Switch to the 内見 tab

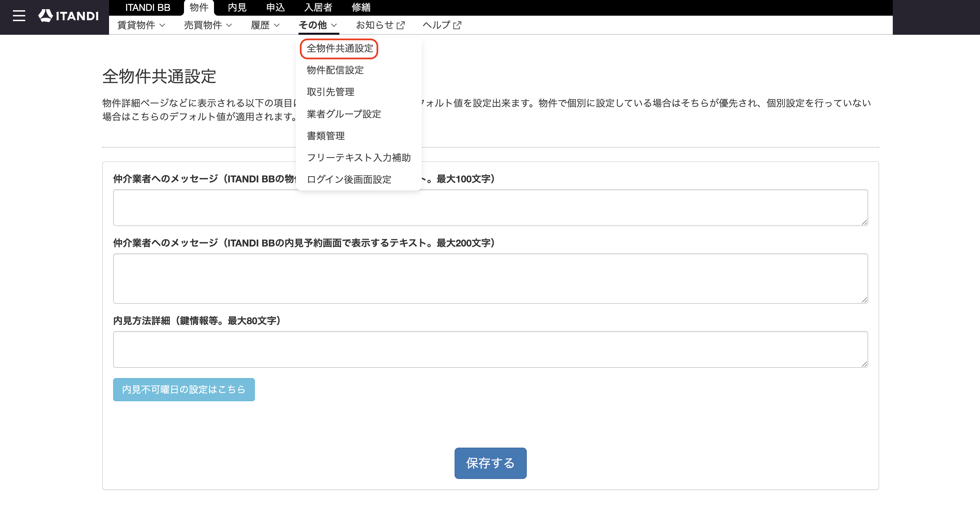pos(237,7)
